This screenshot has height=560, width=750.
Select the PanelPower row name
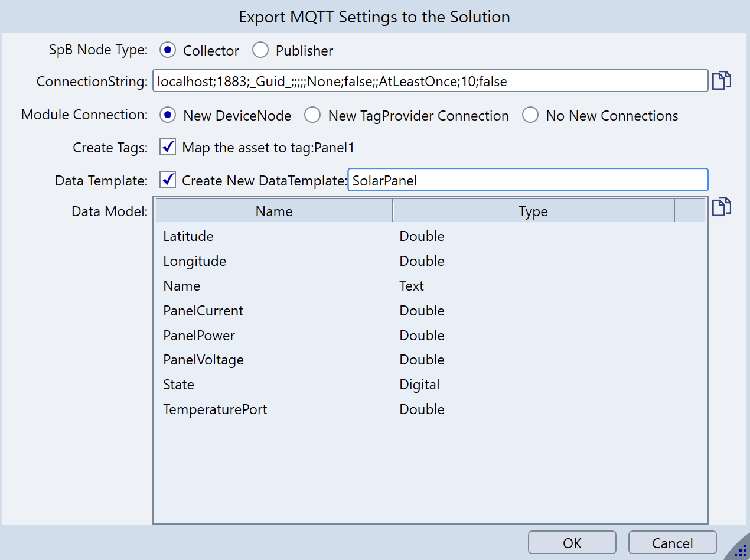[x=199, y=336]
